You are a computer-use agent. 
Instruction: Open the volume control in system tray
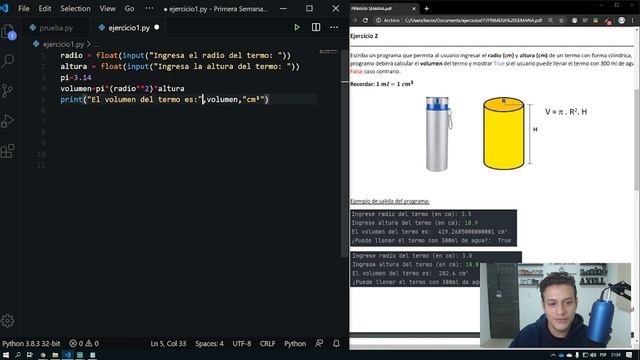point(593,355)
